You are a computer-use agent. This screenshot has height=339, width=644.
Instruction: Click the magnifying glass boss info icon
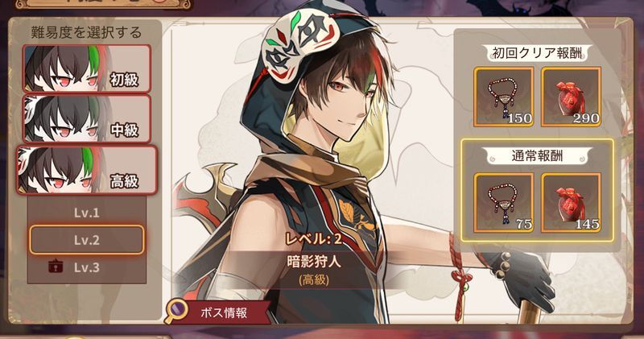[x=175, y=310]
